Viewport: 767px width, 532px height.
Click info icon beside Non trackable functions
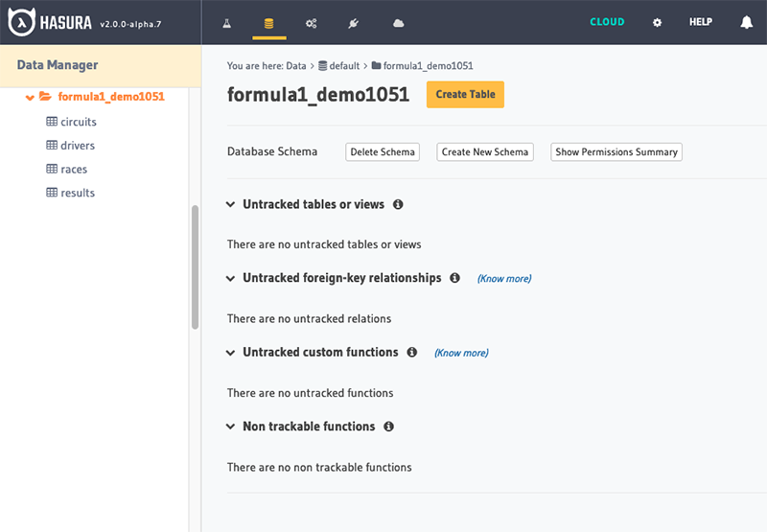tap(388, 427)
